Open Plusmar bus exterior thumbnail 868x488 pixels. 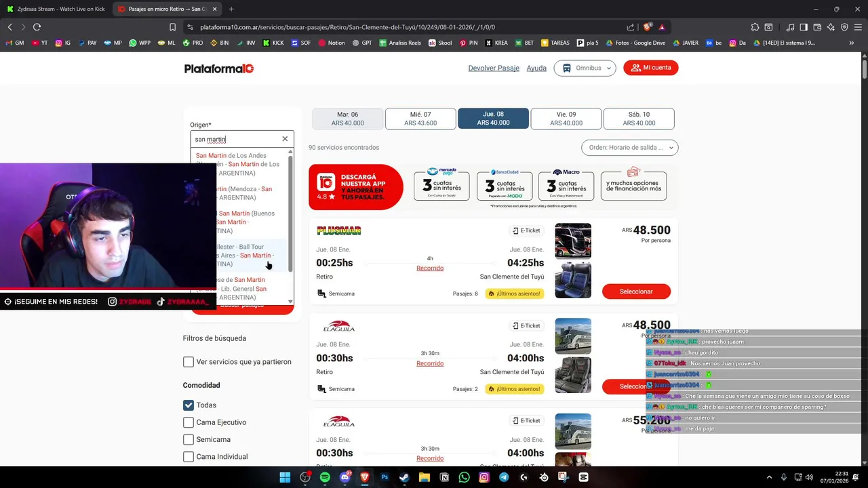tap(573, 241)
